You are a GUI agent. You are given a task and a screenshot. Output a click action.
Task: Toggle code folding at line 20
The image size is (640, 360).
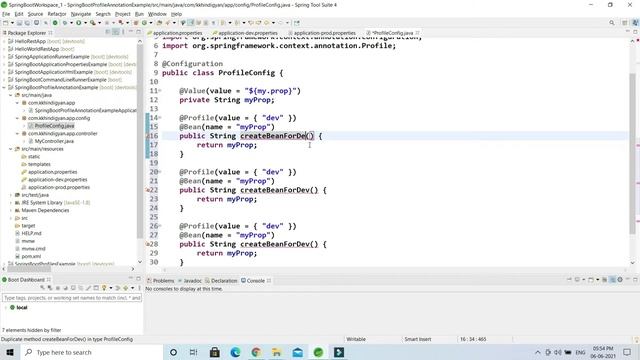coord(160,172)
